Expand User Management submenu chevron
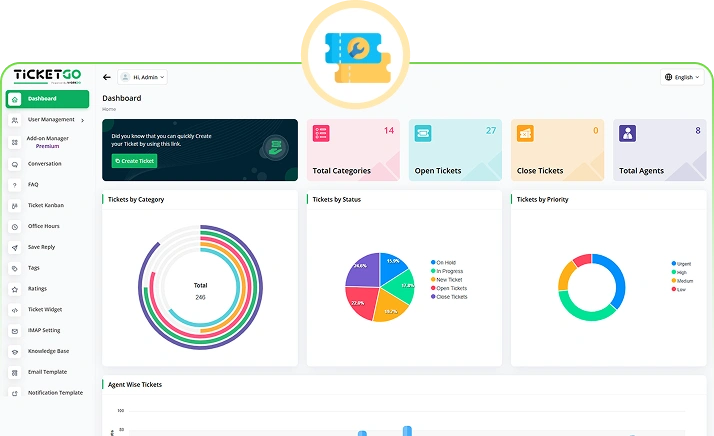This screenshot has height=436, width=714. click(82, 120)
